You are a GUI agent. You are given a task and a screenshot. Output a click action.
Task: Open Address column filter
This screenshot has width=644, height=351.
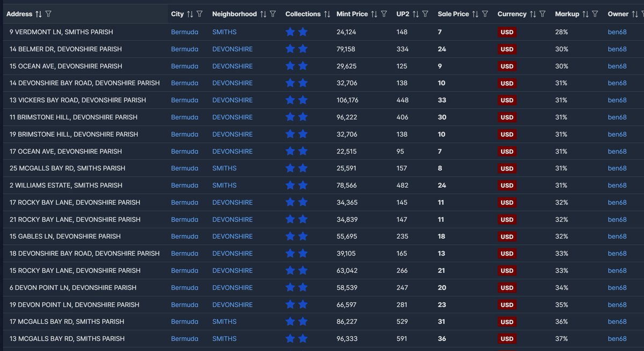pos(49,14)
